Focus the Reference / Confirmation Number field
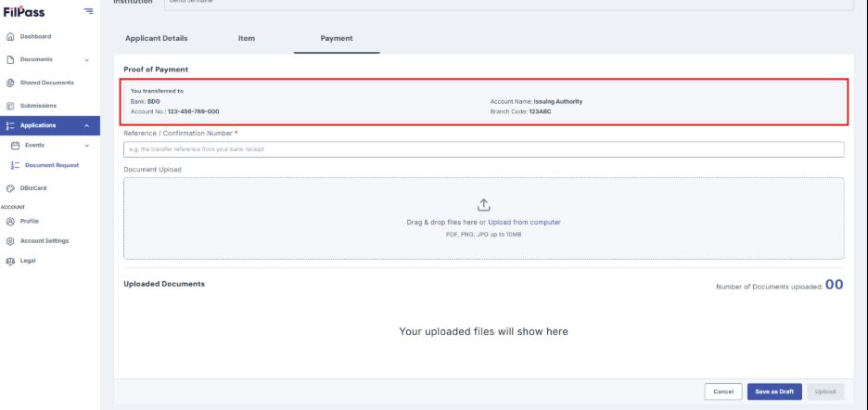 (484, 149)
